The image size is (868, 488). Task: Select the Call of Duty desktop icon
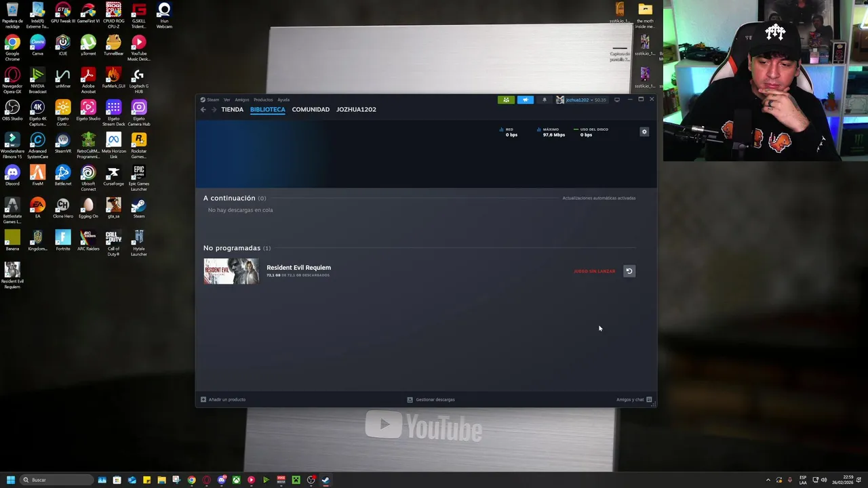(113, 243)
